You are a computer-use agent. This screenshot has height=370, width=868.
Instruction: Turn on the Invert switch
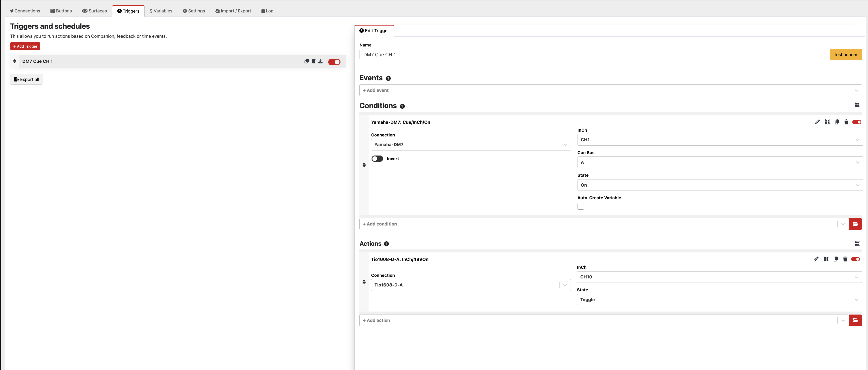pos(377,159)
